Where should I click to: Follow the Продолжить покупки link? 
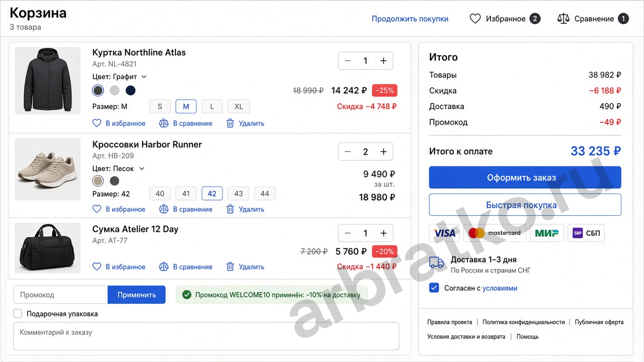(410, 19)
